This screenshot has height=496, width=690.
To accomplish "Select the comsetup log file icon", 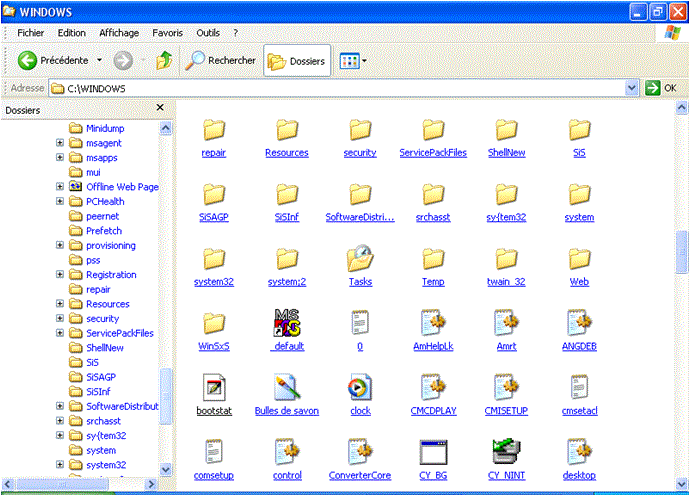I will pos(214,452).
